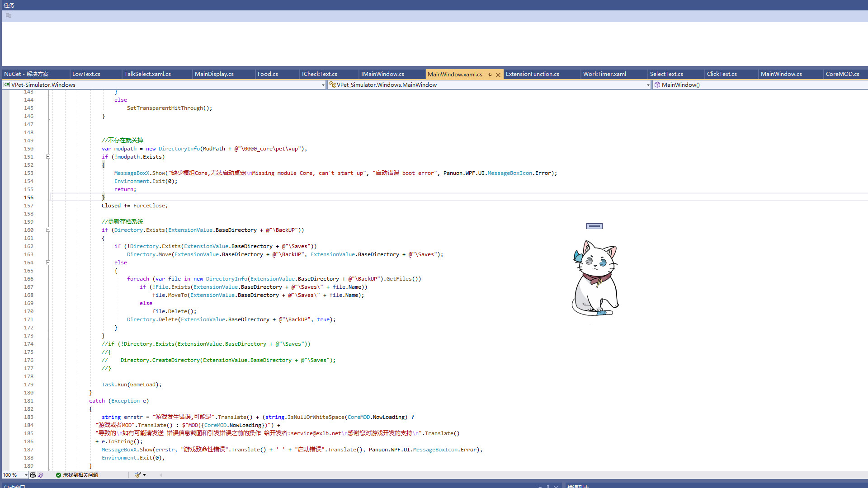Open the Code Cleanup options dropdown arrow

pos(146,475)
